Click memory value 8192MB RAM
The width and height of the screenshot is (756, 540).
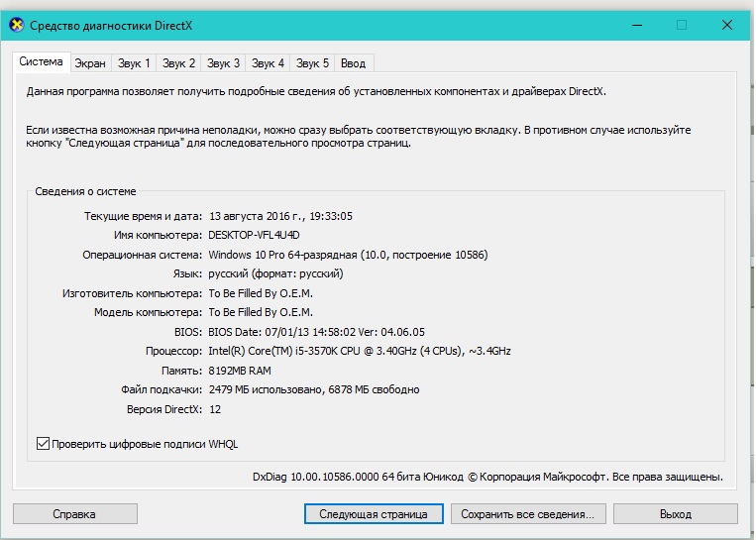point(240,371)
